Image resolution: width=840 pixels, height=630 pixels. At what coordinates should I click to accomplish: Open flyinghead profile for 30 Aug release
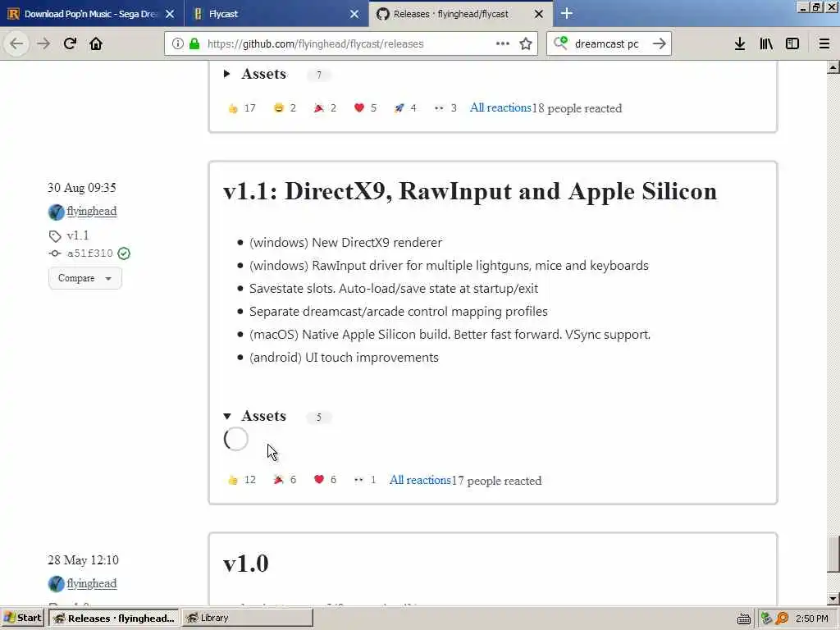tap(92, 211)
